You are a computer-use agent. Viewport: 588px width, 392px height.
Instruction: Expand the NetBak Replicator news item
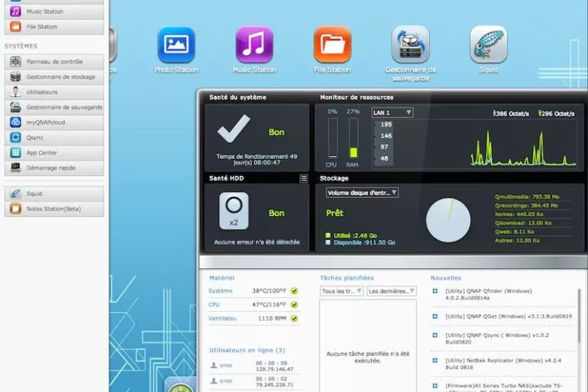[435, 361]
